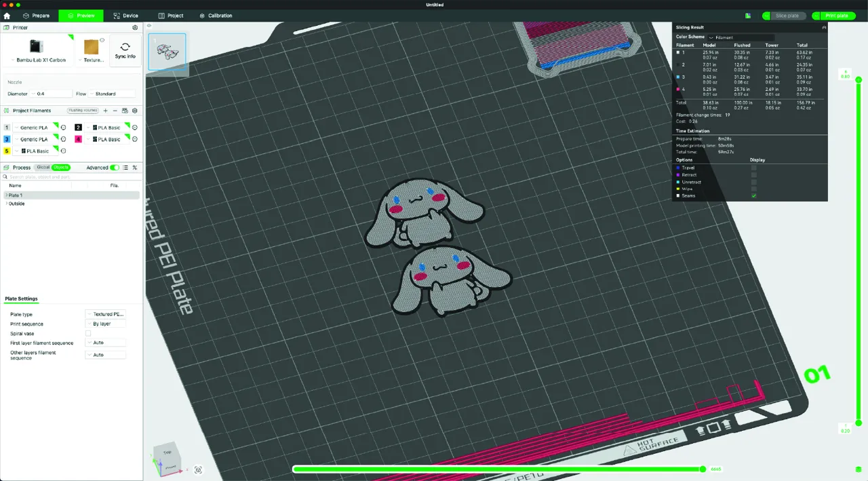Screen dimensions: 868x481
Task: Add a filament with the plus icon
Action: tap(105, 111)
